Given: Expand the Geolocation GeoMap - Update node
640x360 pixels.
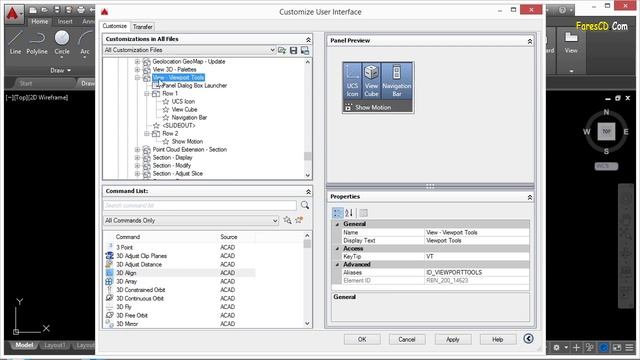Looking at the screenshot, I should [137, 62].
